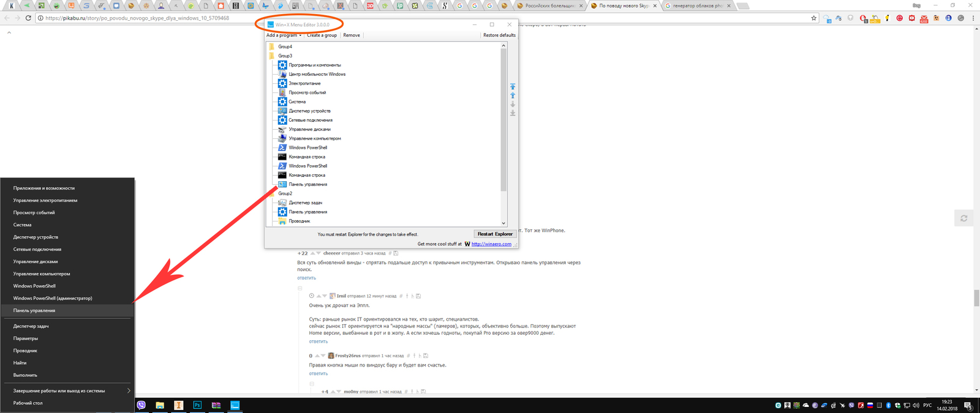Bookmark this page with the star icon
The height and width of the screenshot is (413, 980).
tap(814, 18)
